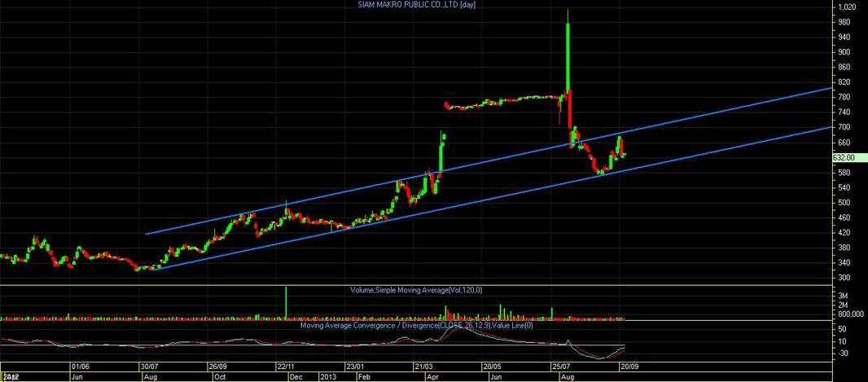Click the Feb month label
Image resolution: width=868 pixels, height=382 pixels.
coord(364,376)
